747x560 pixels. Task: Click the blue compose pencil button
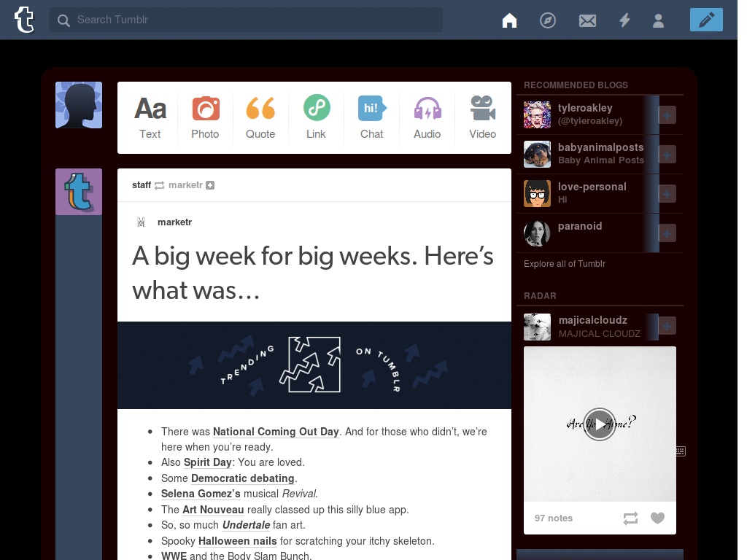[706, 20]
